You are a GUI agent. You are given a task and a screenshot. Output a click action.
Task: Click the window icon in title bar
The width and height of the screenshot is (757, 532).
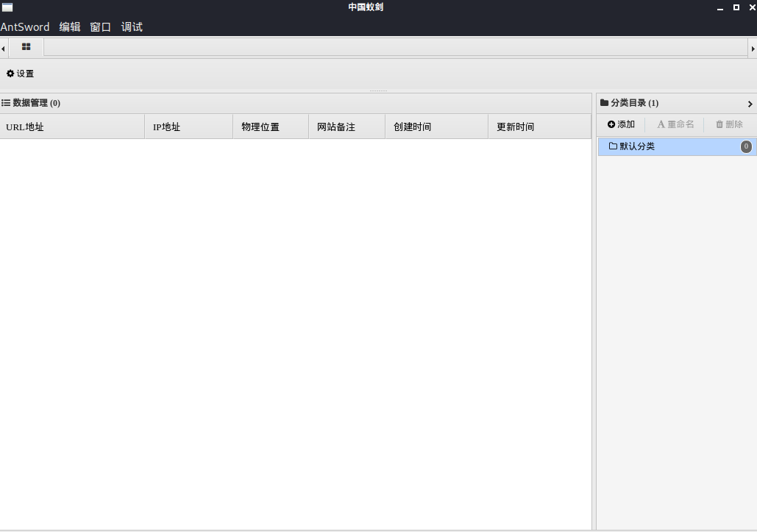point(7,7)
